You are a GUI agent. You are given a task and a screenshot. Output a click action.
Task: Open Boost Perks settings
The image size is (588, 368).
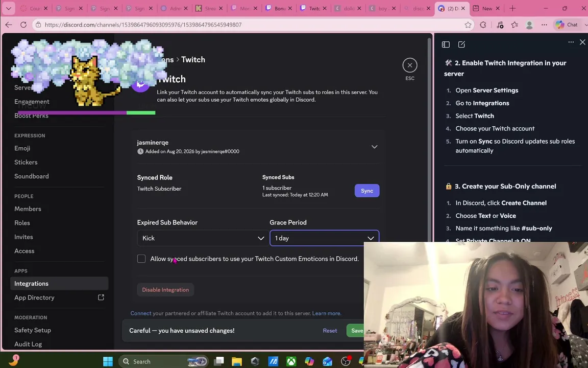32,116
